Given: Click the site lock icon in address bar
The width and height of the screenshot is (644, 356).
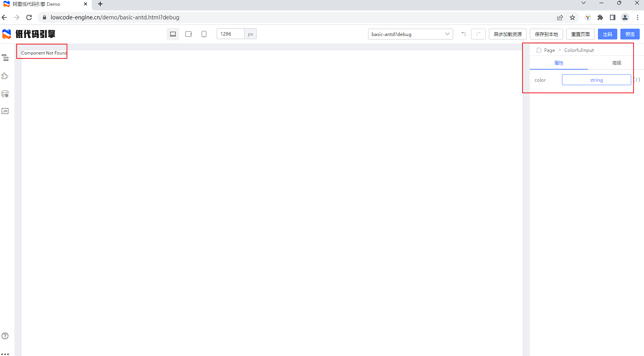Looking at the screenshot, I should 44,17.
